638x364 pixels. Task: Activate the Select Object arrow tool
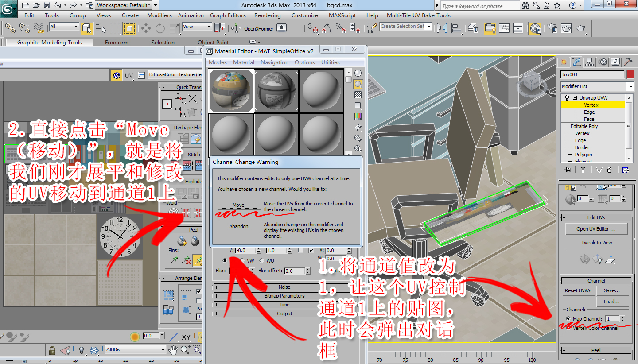tap(86, 28)
